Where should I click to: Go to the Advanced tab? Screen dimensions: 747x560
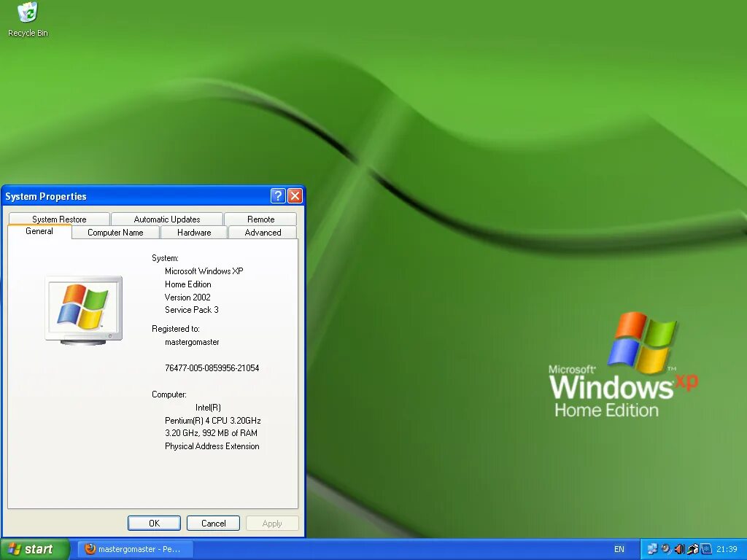(x=263, y=233)
